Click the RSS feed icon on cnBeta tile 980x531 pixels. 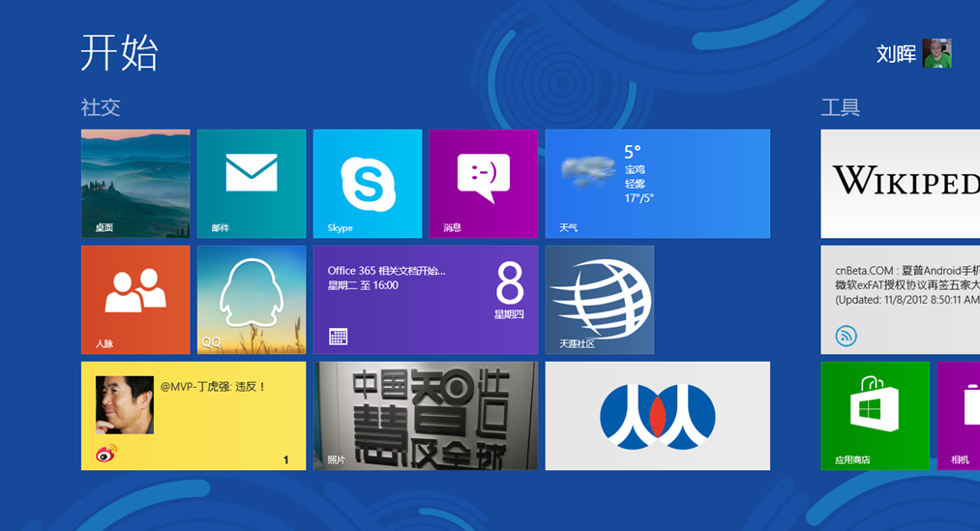point(846,336)
